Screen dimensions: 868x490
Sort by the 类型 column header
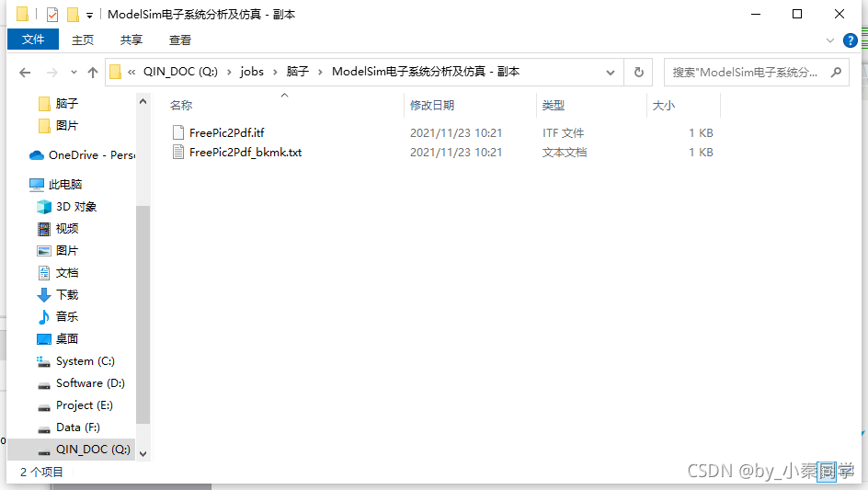point(553,105)
